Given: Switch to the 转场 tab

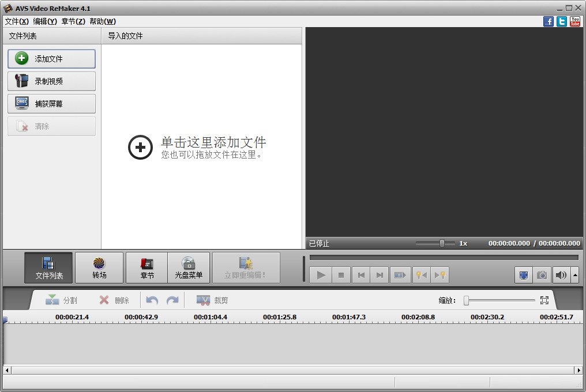Looking at the screenshot, I should tap(99, 267).
